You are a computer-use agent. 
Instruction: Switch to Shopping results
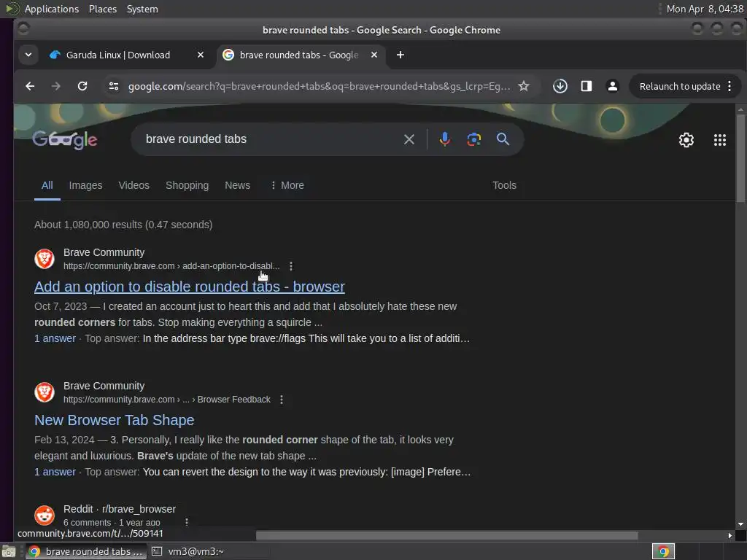point(187,185)
